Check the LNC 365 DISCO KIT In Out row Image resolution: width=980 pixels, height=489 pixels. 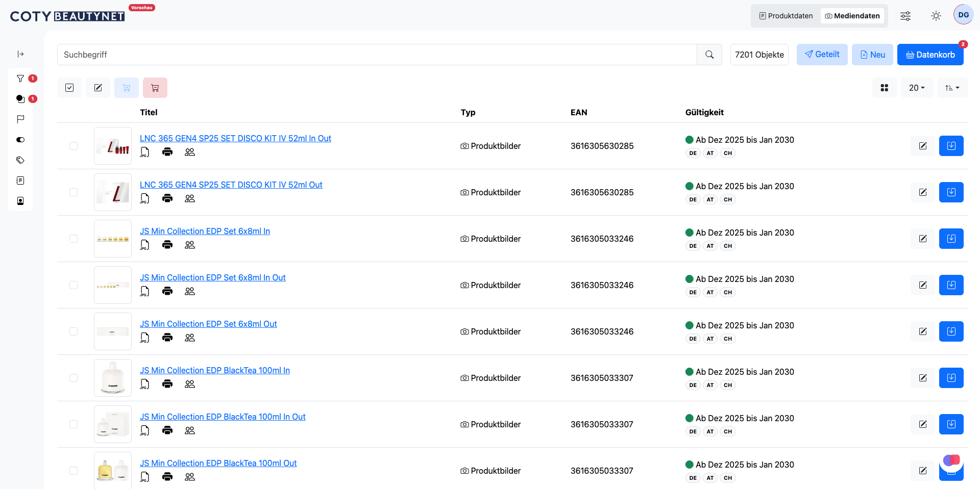coord(73,146)
